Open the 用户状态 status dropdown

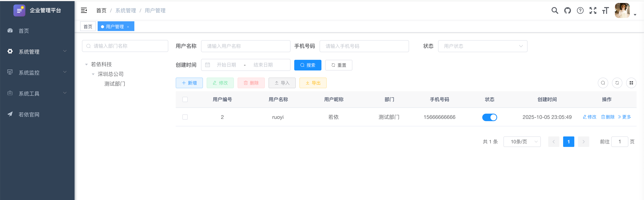(482, 46)
